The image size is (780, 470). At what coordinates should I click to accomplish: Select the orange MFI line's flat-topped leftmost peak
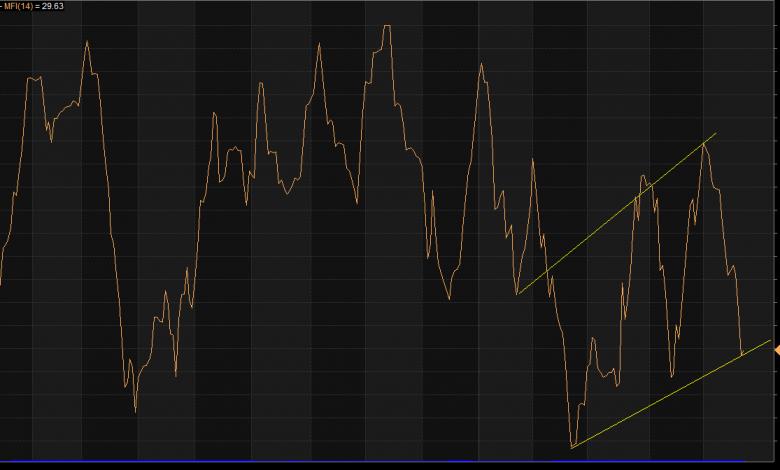pos(35,77)
